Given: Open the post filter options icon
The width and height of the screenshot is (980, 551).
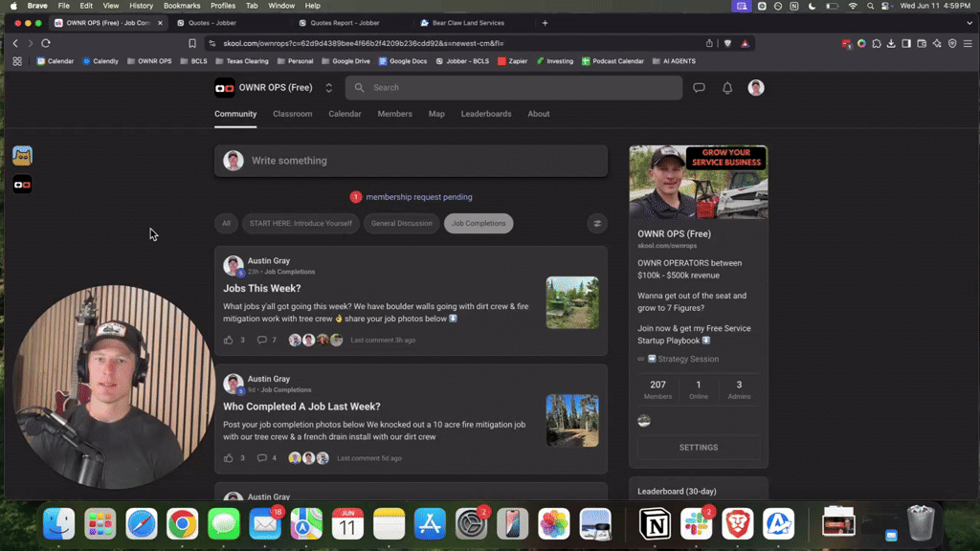Looking at the screenshot, I should click(x=597, y=224).
